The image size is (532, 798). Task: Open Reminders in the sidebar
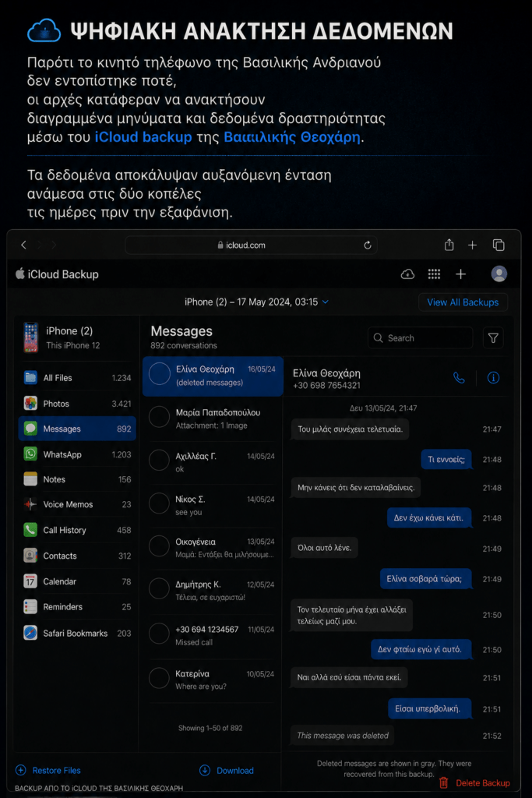click(x=77, y=606)
